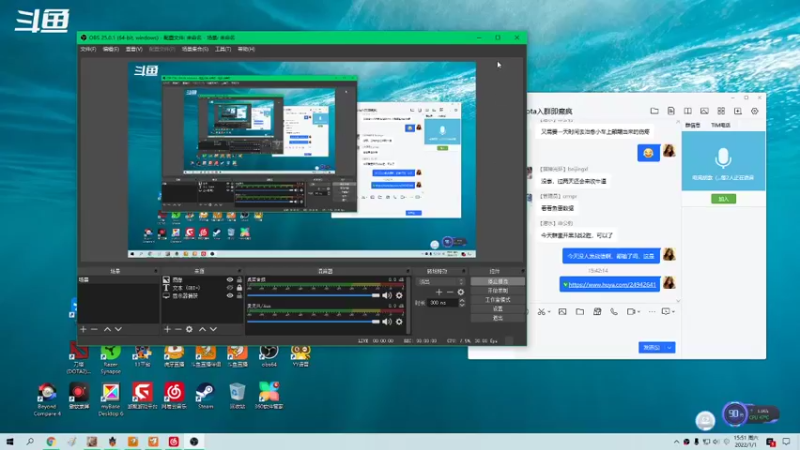Pop out the Sources dock panel
Image resolution: width=800 pixels, height=450 pixels.
[x=239, y=271]
